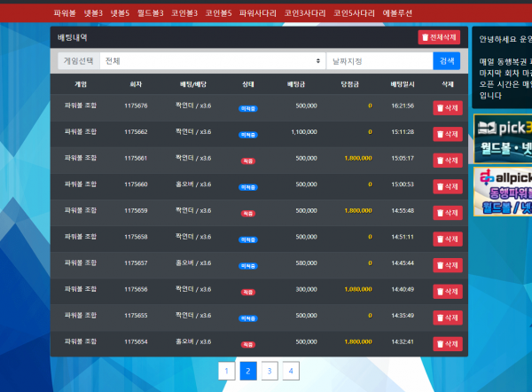Remove bet entry for round 1175661
The height and width of the screenshot is (392, 532).
click(x=447, y=160)
